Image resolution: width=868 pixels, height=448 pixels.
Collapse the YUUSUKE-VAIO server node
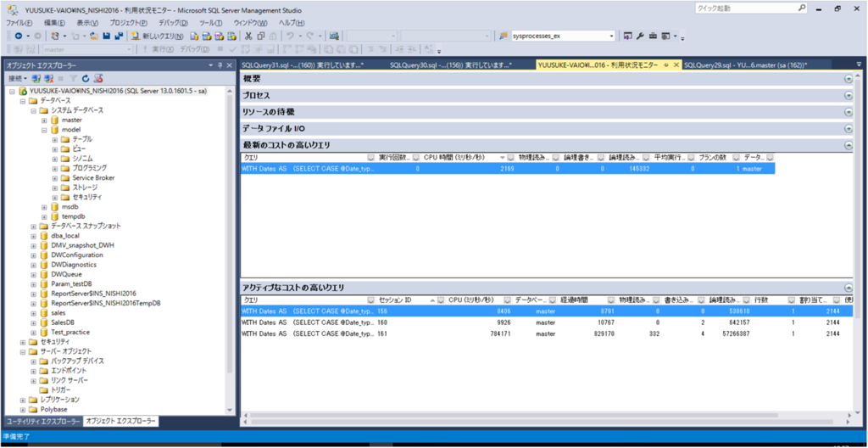click(13, 92)
